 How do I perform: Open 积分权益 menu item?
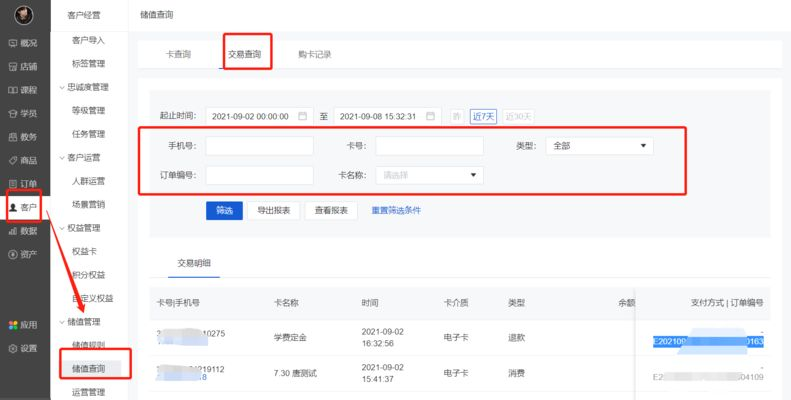[x=88, y=275]
